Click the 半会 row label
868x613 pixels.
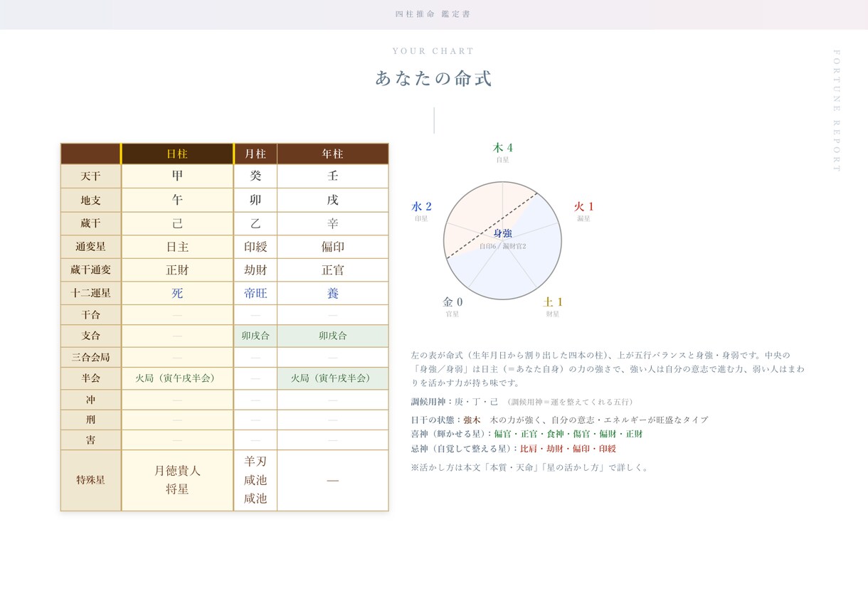click(91, 378)
